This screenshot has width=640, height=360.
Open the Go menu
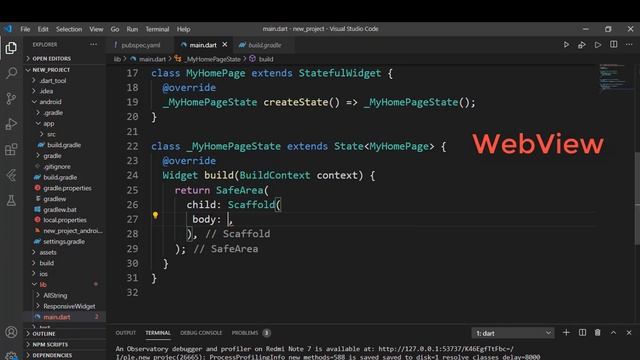[x=115, y=29]
